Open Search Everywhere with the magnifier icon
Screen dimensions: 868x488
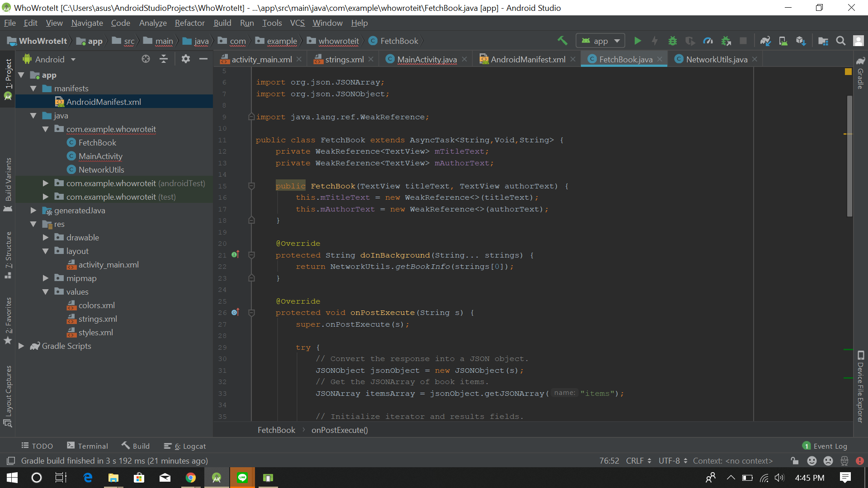[841, 41]
